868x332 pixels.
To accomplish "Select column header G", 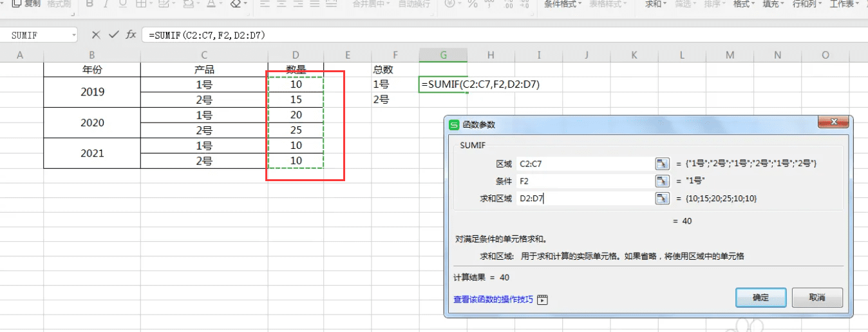I will click(x=443, y=55).
